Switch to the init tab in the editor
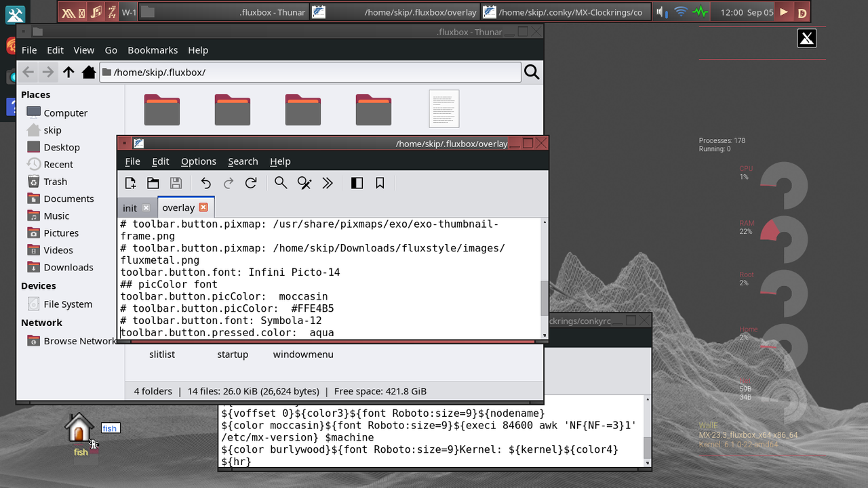The width and height of the screenshot is (868, 488). pos(130,208)
